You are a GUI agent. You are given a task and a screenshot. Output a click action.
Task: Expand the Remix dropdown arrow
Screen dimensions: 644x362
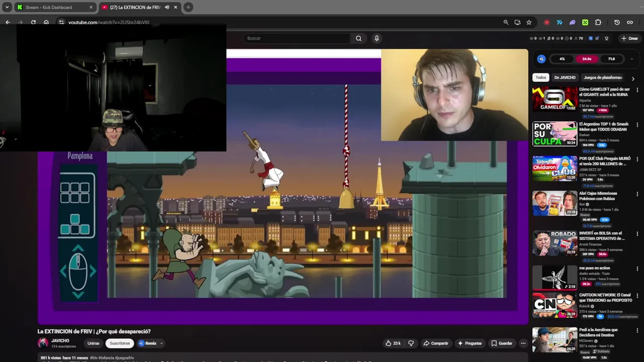(x=161, y=343)
